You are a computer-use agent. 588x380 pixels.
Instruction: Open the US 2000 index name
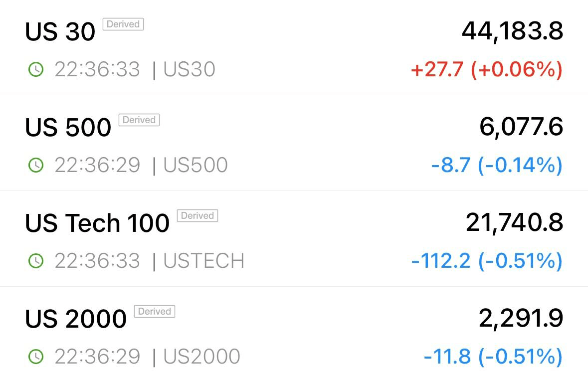76,319
